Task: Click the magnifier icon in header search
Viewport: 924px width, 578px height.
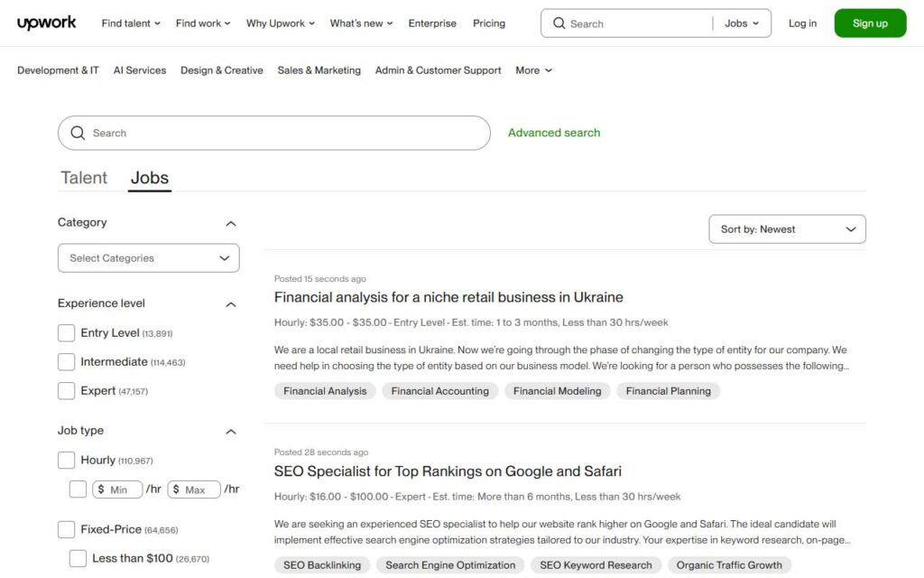Action: (559, 23)
